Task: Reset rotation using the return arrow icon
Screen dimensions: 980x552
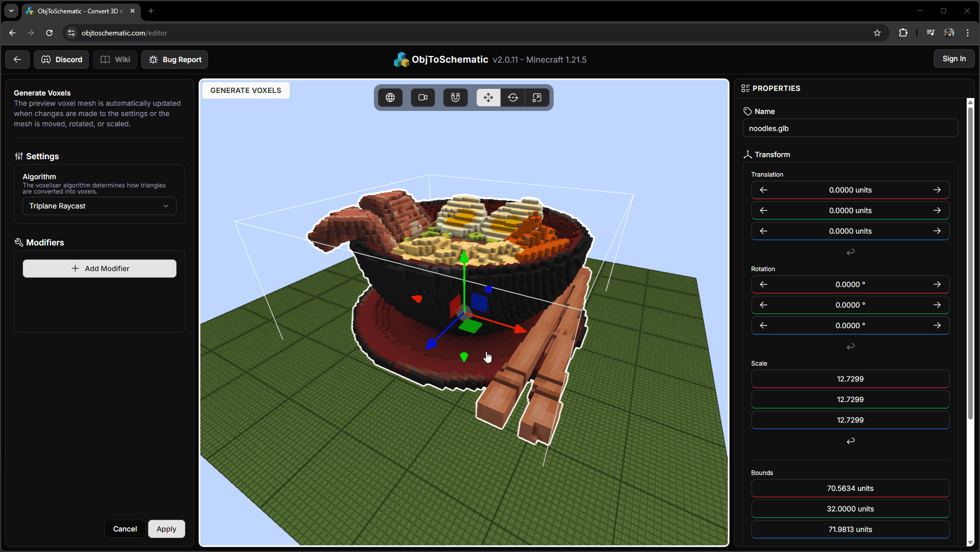Action: 851,347
